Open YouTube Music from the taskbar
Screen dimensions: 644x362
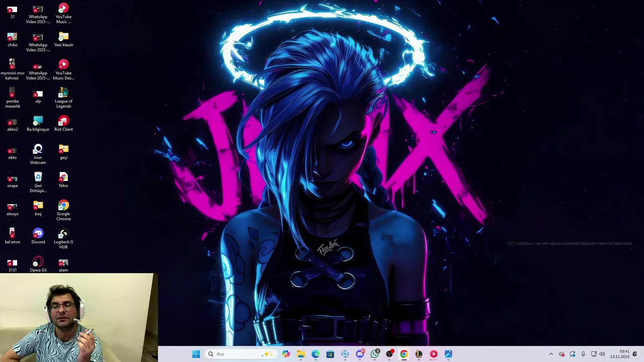433,354
